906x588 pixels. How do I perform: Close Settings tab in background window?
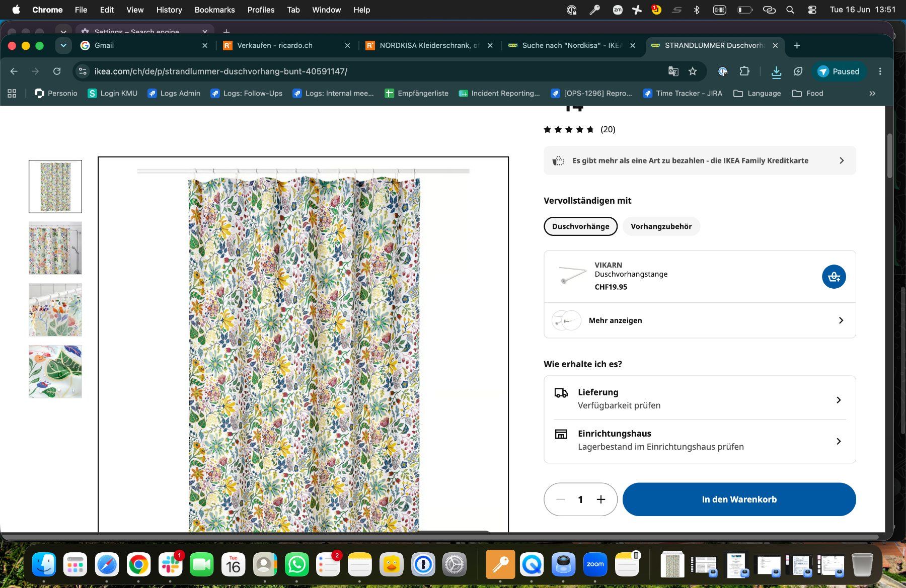coord(205,32)
